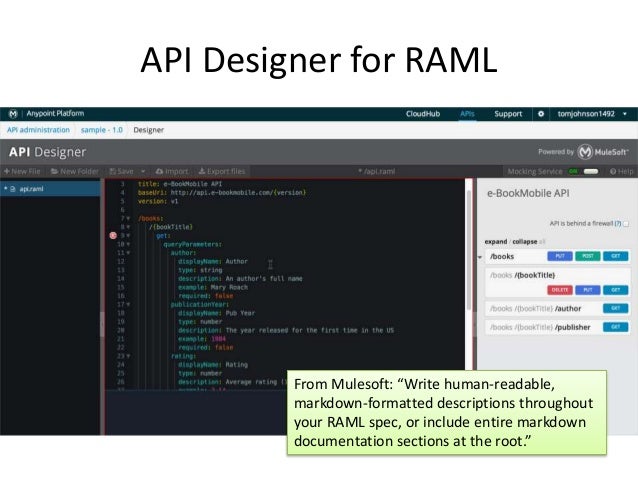Click New Folder in the toolbar
The image size is (638, 479).
pyautogui.click(x=74, y=171)
